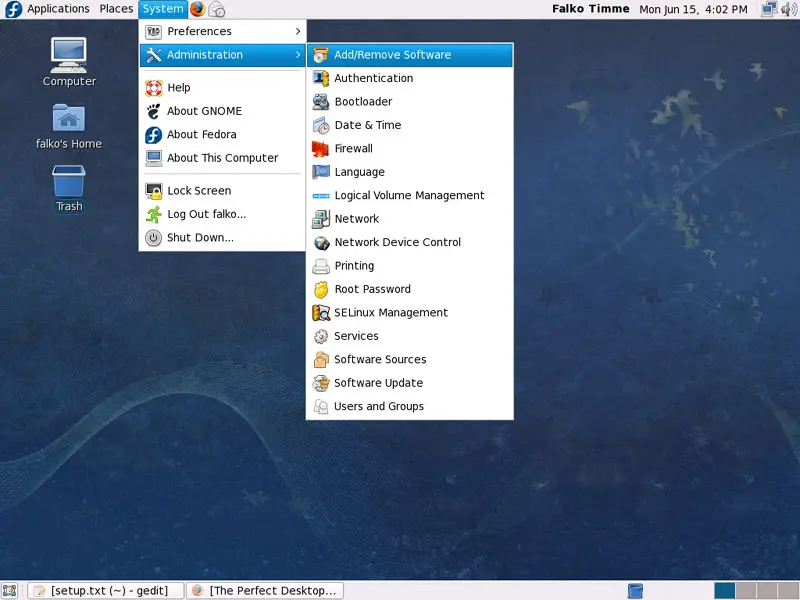
Task: Click the Preferences settings icon
Action: pos(154,32)
